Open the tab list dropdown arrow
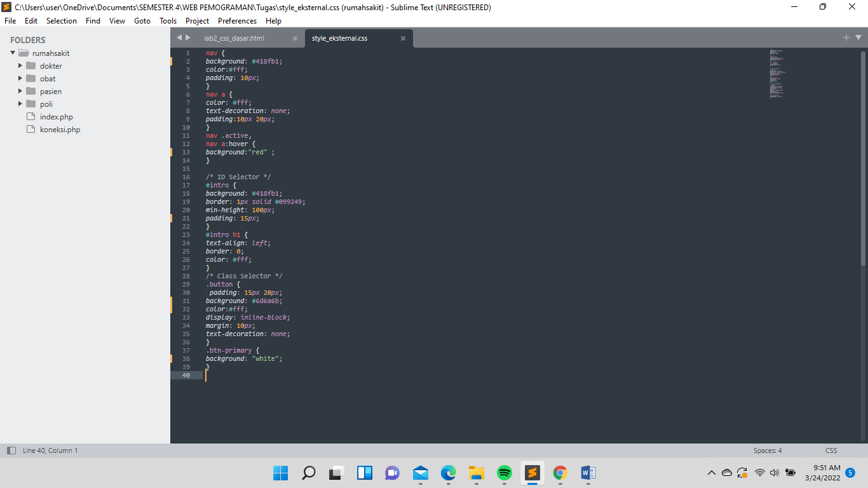This screenshot has height=488, width=868. pyautogui.click(x=858, y=37)
